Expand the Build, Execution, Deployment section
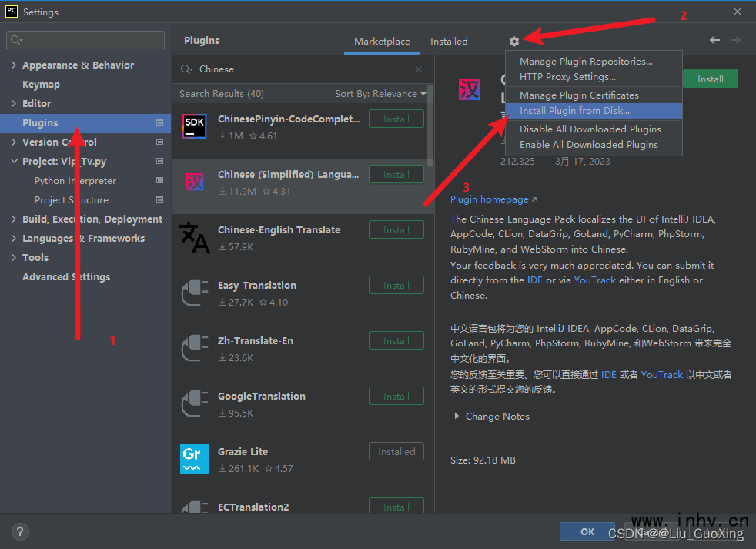The image size is (756, 549). 14,219
